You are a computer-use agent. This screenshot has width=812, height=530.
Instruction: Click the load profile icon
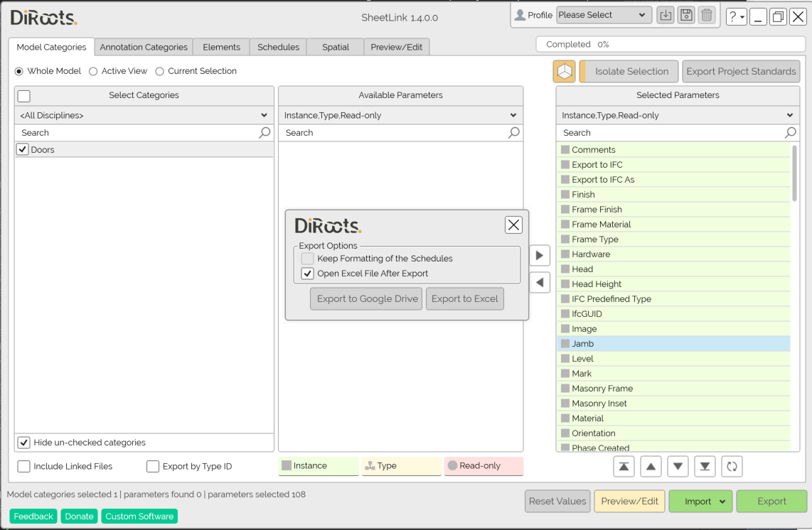[x=666, y=16]
